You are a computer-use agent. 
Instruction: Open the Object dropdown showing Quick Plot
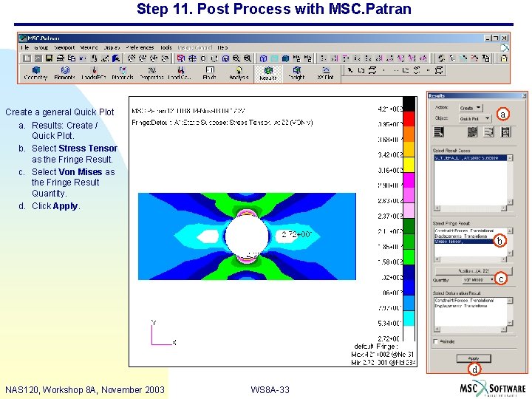[x=474, y=118]
